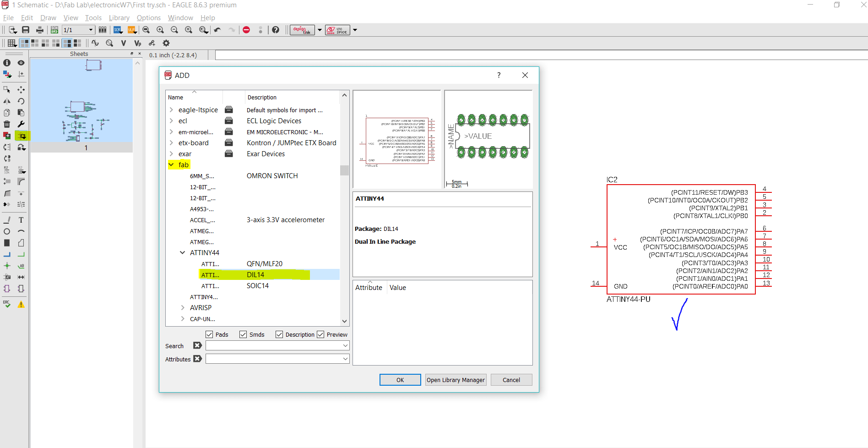This screenshot has height=448, width=868.
Task: Open the grid settings icon
Action: [12, 43]
